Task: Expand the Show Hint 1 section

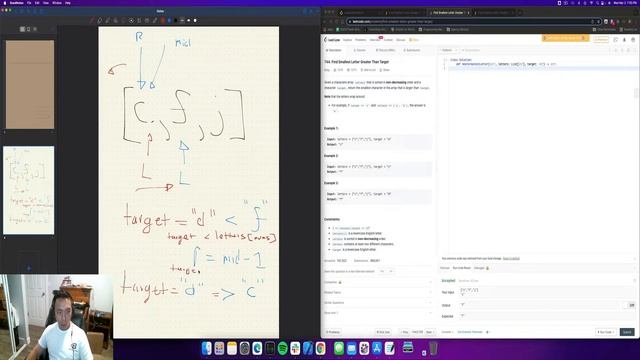Action: click(378, 313)
